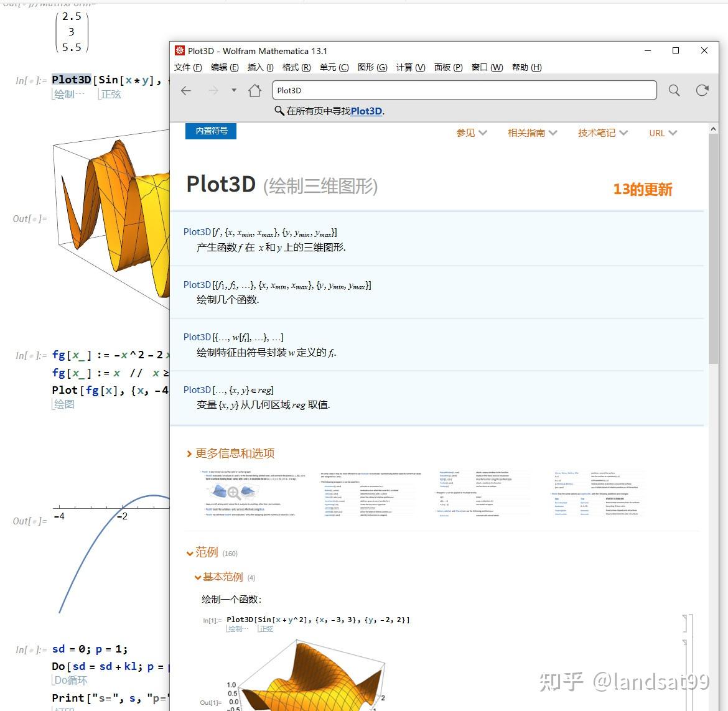Click the refresh icon to reload the page
The height and width of the screenshot is (711, 728).
[702, 90]
